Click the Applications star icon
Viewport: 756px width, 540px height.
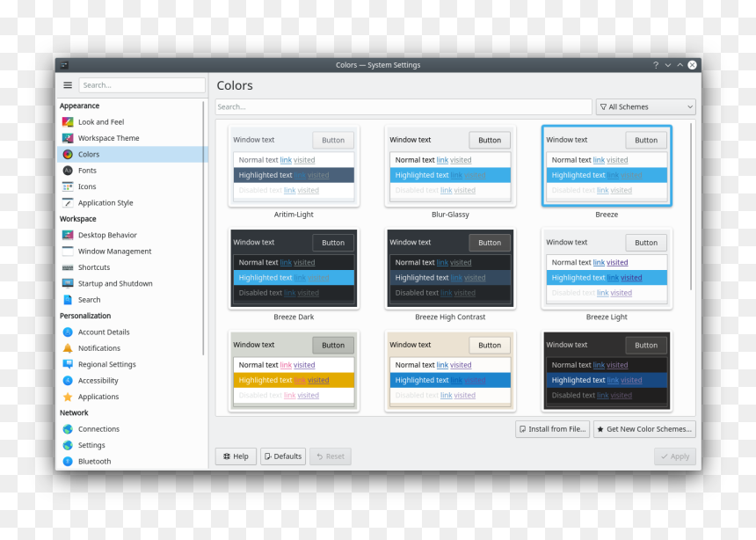click(x=68, y=397)
